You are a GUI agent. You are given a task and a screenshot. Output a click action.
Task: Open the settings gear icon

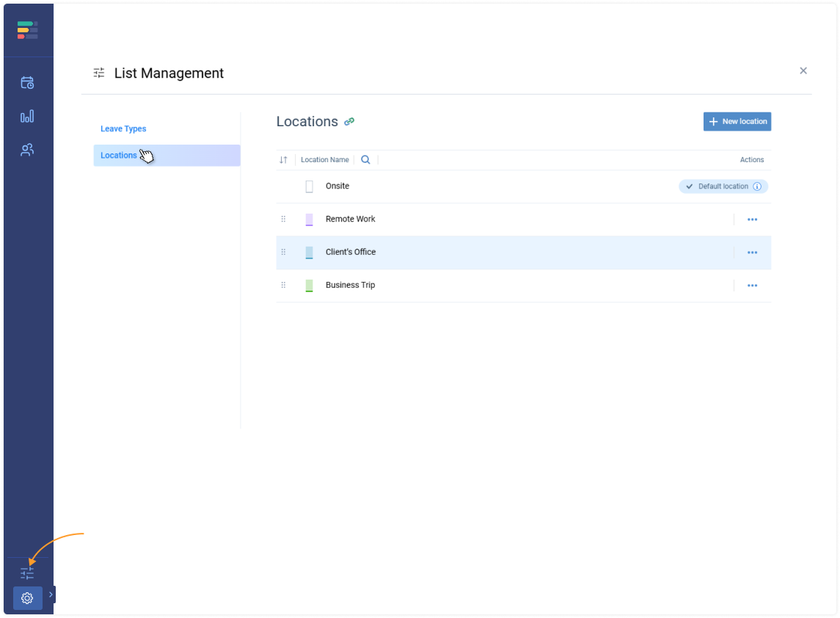coord(27,598)
